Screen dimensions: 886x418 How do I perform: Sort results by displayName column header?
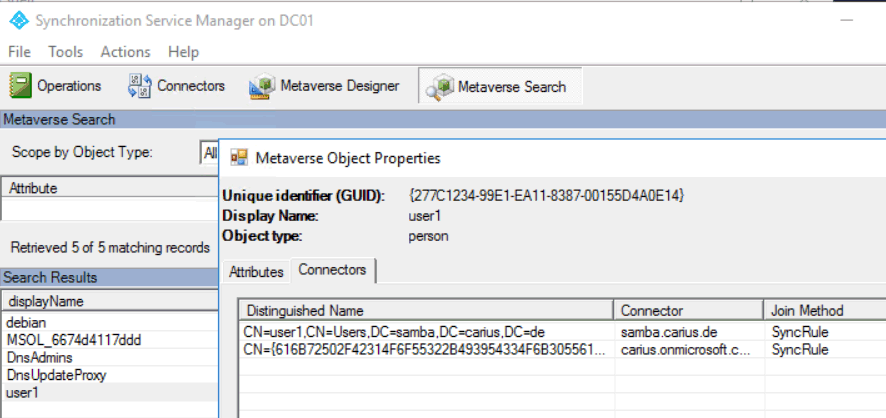(110, 302)
